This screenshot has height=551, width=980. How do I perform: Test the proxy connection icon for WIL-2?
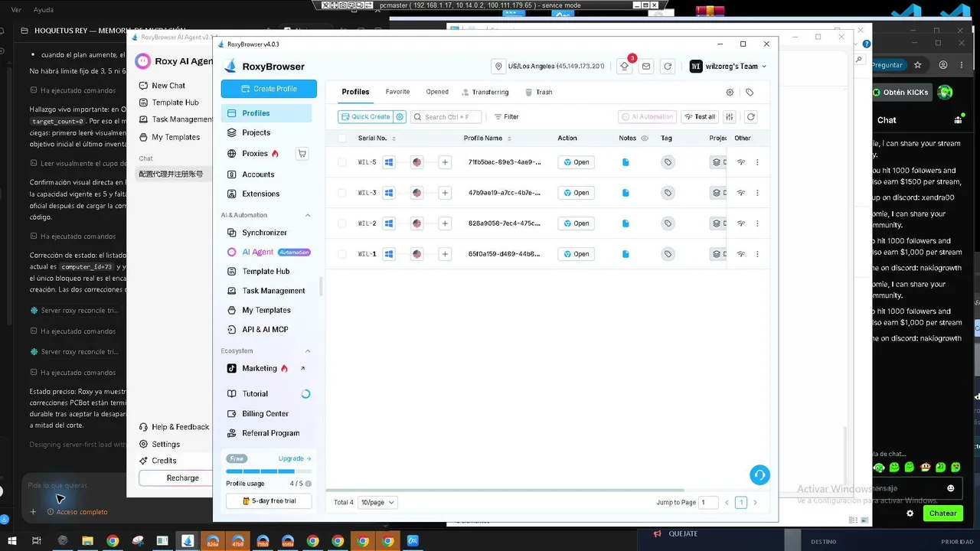pos(741,223)
